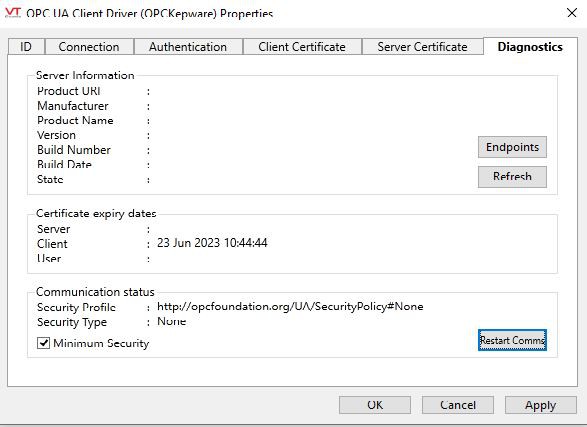This screenshot has height=427, width=587.
Task: Confirm with the OK button
Action: click(x=375, y=405)
